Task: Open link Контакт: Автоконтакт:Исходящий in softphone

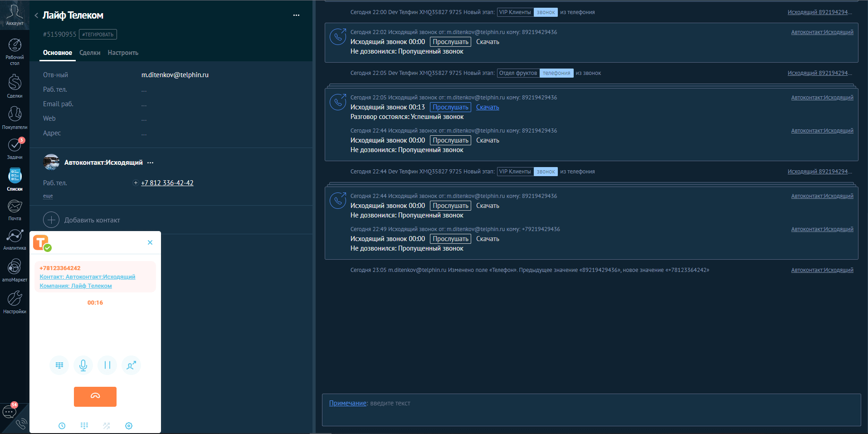Action: pos(88,277)
